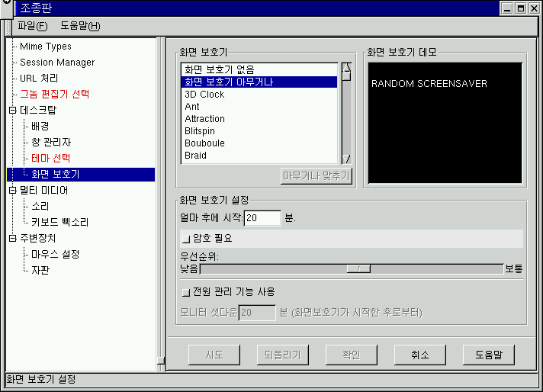Click the 얼마 후에 시작 minutes field
The width and height of the screenshot is (543, 392).
[262, 218]
